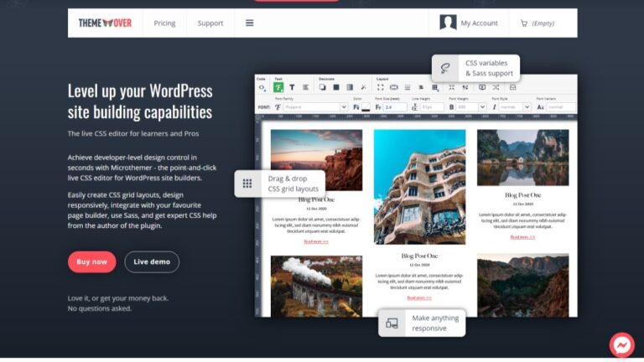This screenshot has height=362, width=644.
Task: Open the hamburger menu icon in navbar
Action: click(x=249, y=23)
